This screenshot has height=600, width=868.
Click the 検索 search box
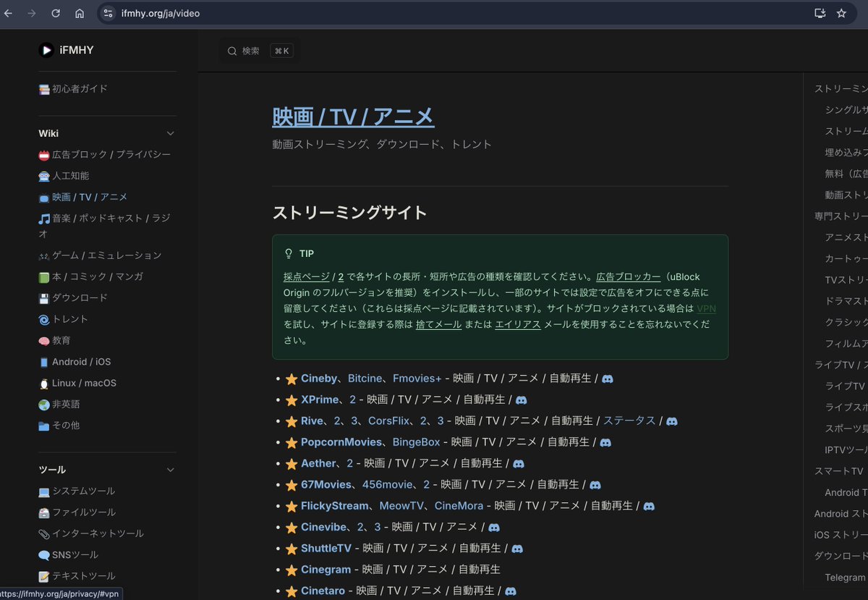[259, 51]
